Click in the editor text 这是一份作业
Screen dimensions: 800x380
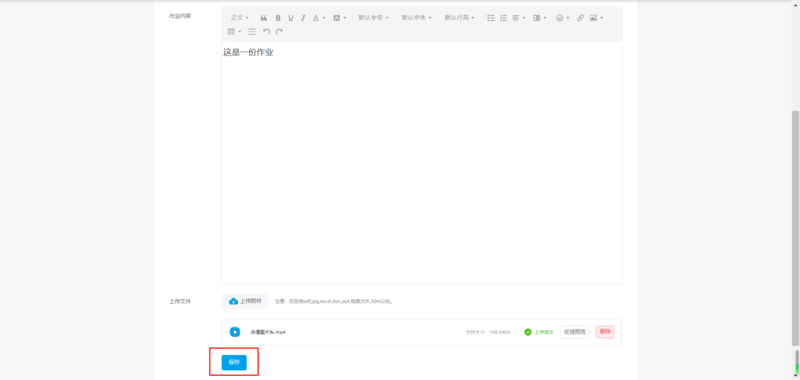click(248, 52)
